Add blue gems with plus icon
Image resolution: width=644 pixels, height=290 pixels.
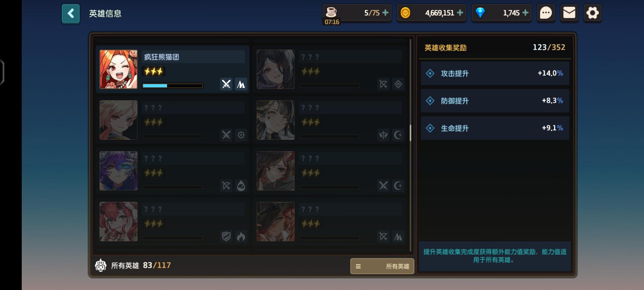tap(525, 13)
